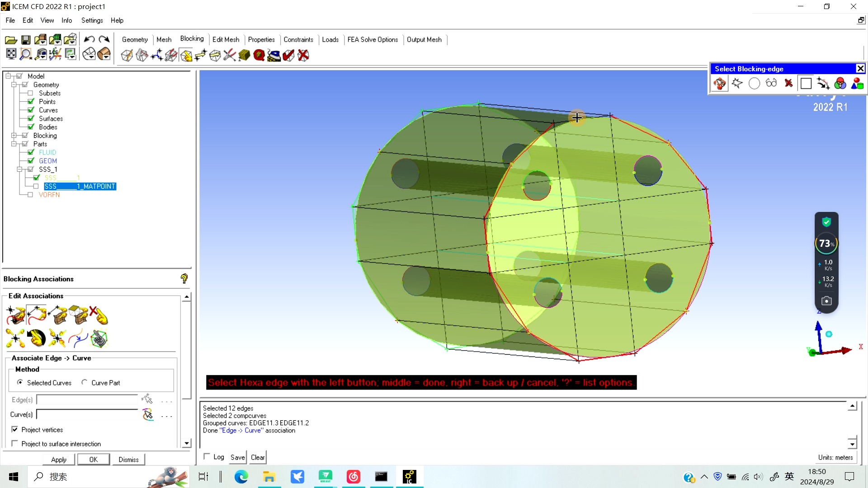Image resolution: width=868 pixels, height=488 pixels.
Task: Select the Curve Part radio button
Action: (85, 382)
